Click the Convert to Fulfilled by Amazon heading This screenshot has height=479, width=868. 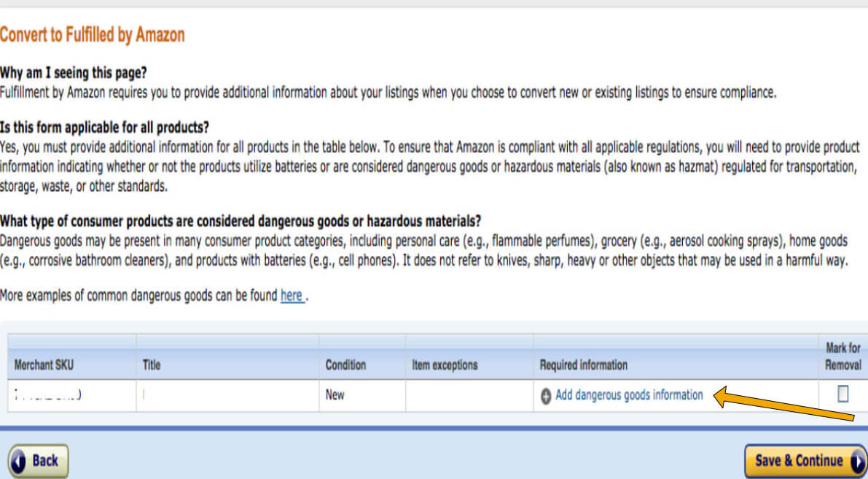tap(93, 34)
